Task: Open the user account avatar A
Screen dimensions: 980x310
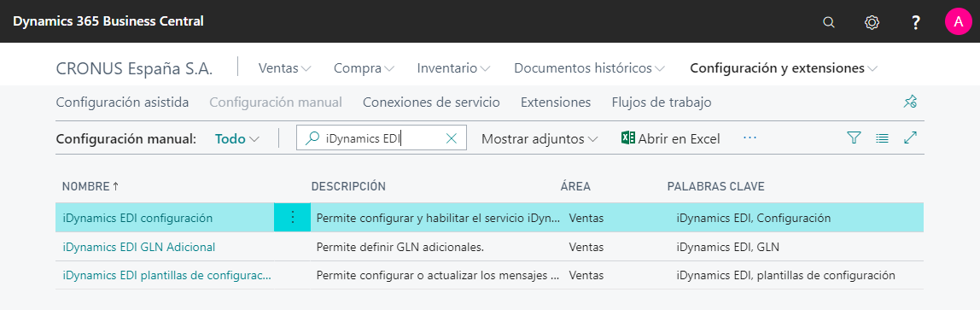Action: (x=959, y=22)
